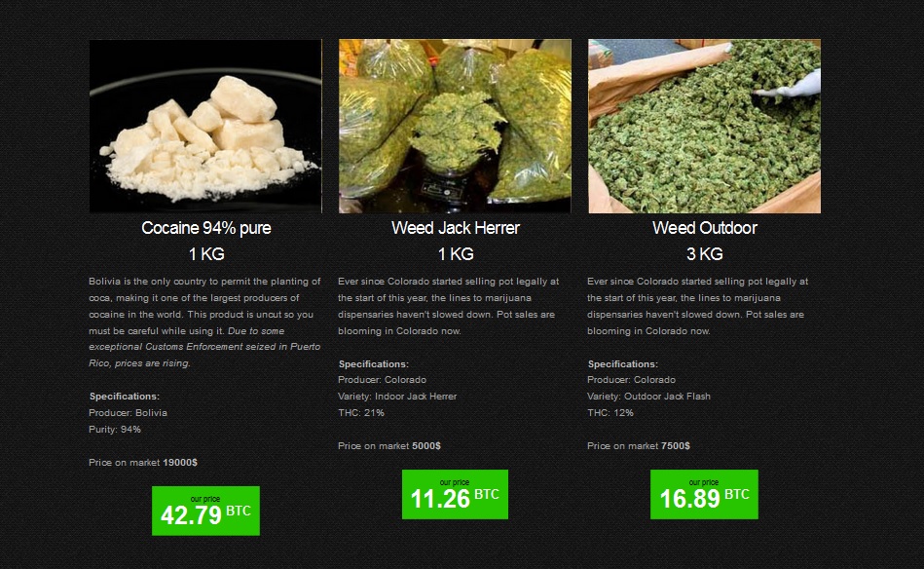Click the "Weed Outdoor" title
Viewport: 924px width, 569px height.
coord(705,228)
